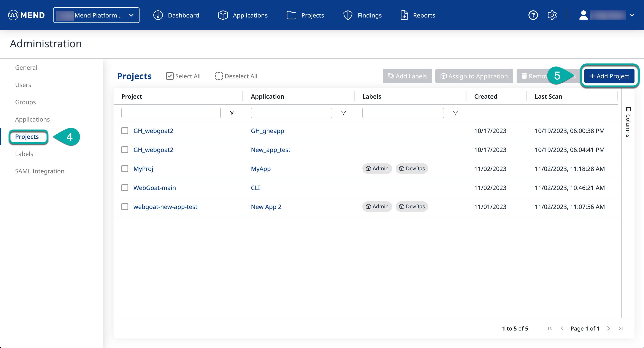Open the Mend Platform organization dropdown

coord(96,15)
